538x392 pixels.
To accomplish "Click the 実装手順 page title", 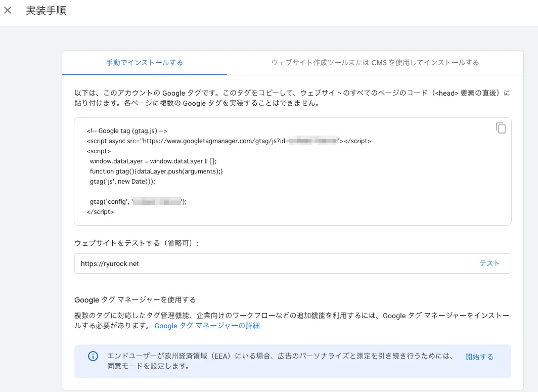I will (x=46, y=11).
